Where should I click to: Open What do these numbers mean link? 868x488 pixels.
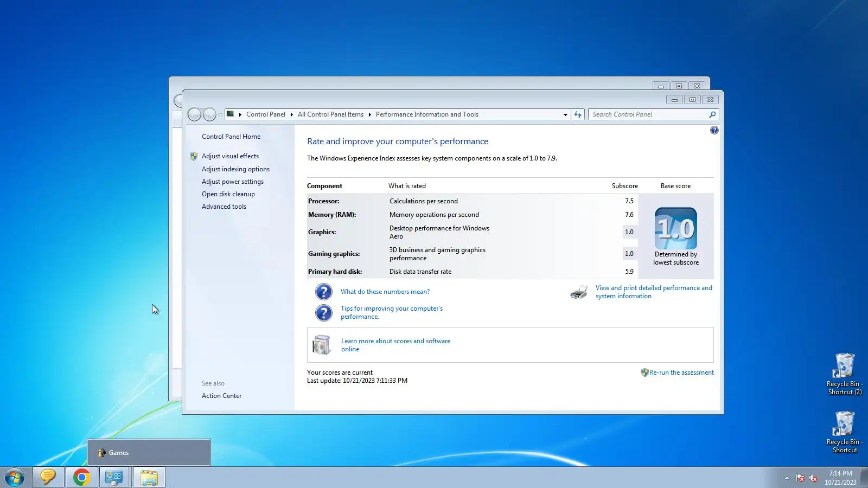coord(385,292)
